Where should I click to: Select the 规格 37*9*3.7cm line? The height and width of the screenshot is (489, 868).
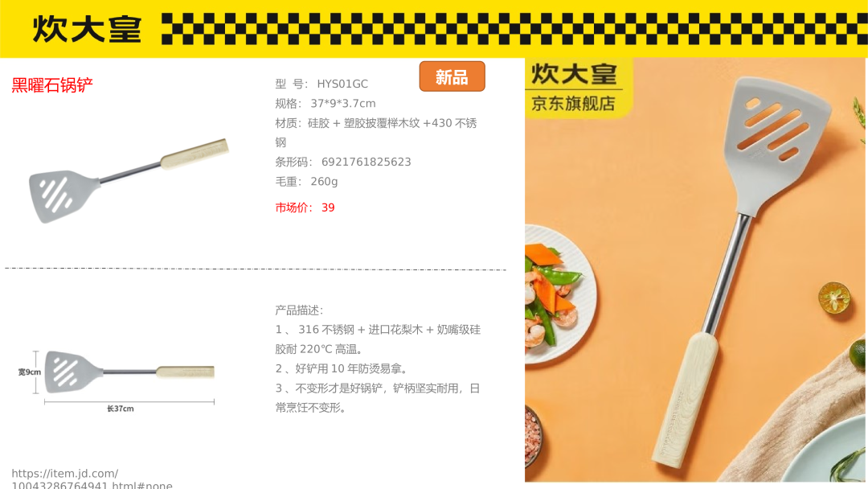point(325,104)
